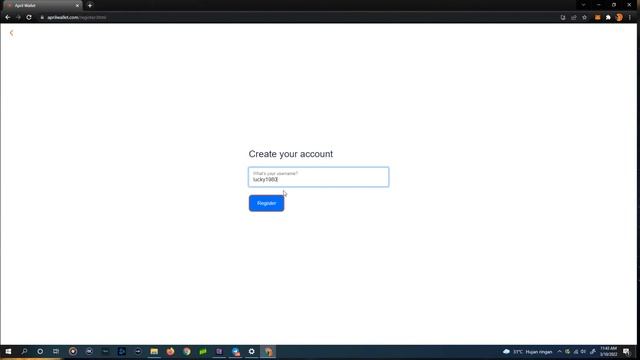Restore down the browser window
Image resolution: width=640 pixels, height=360 pixels.
[614, 5]
